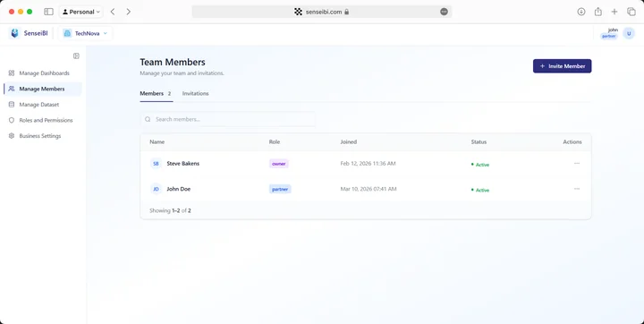Image resolution: width=644 pixels, height=324 pixels.
Task: Click the partner badge under john
Action: [609, 36]
